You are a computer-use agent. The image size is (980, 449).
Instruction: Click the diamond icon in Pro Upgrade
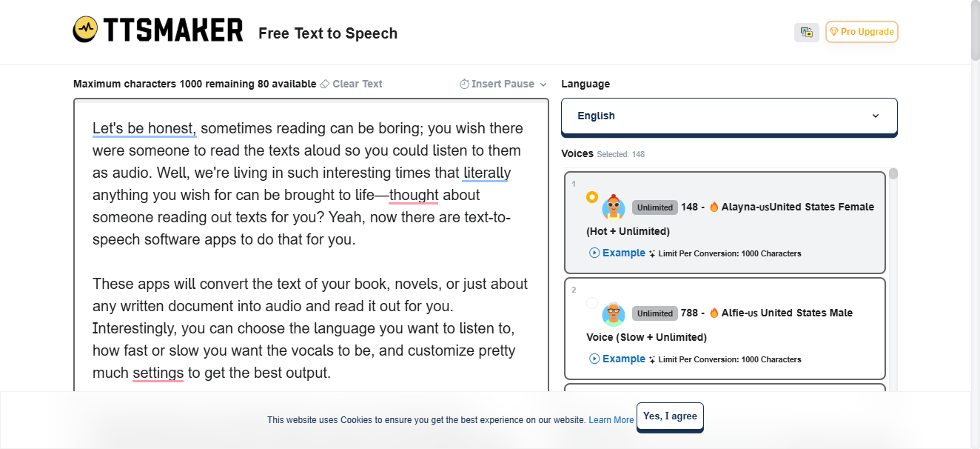(833, 33)
